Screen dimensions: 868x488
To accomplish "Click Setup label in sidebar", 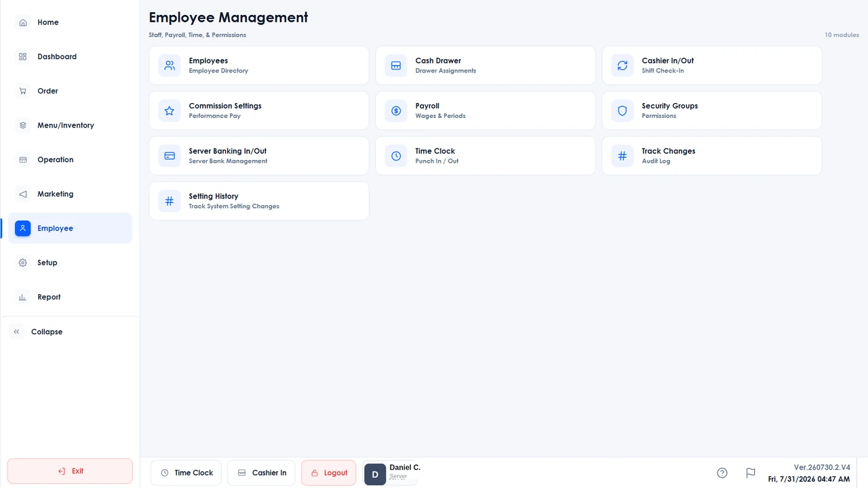I will (x=47, y=263).
